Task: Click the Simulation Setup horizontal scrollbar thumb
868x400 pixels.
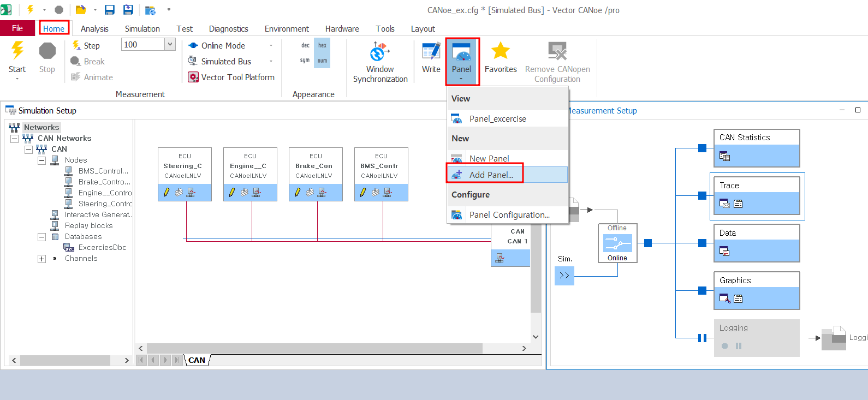Action: tap(314, 348)
